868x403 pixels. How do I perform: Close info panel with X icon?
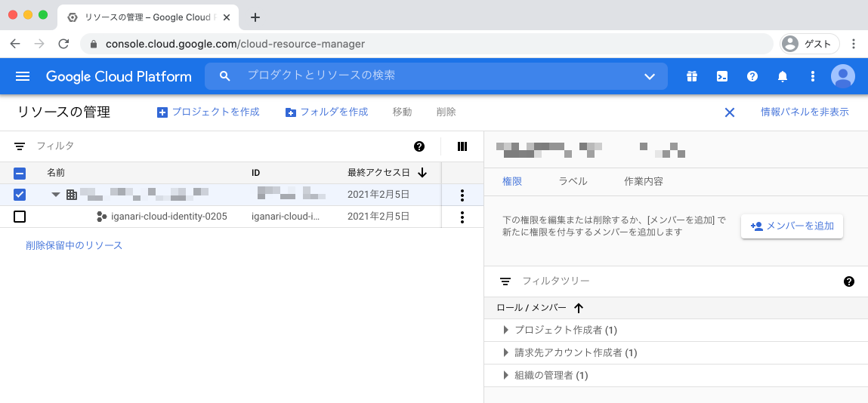(730, 112)
